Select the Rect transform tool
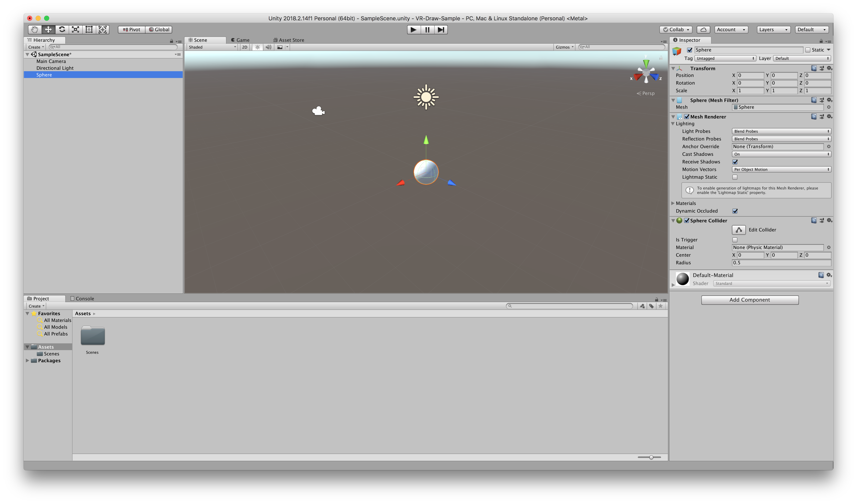The image size is (857, 504). [89, 30]
